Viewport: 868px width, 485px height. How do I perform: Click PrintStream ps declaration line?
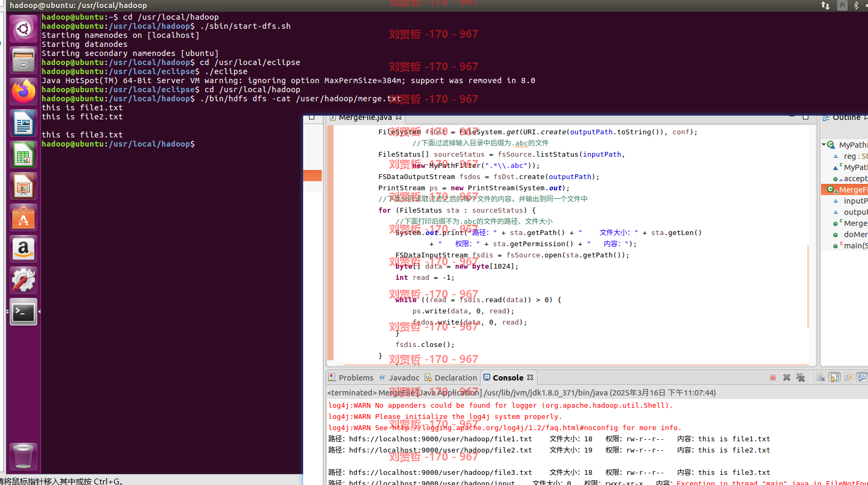click(474, 188)
